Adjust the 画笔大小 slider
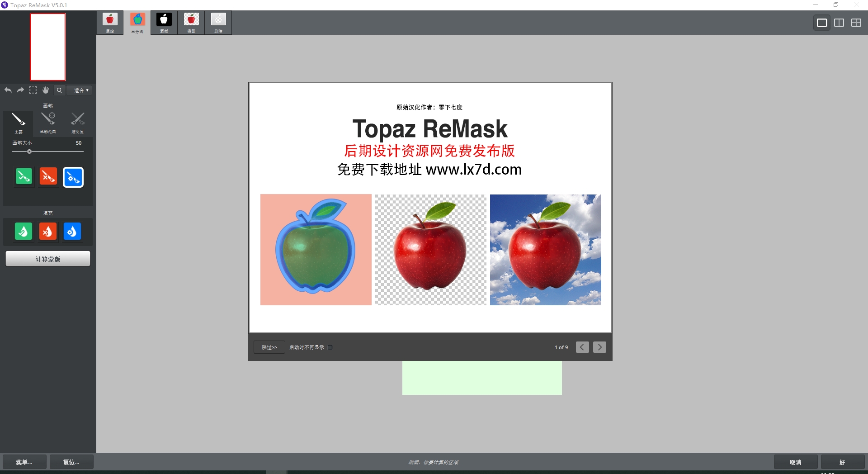 click(x=29, y=152)
